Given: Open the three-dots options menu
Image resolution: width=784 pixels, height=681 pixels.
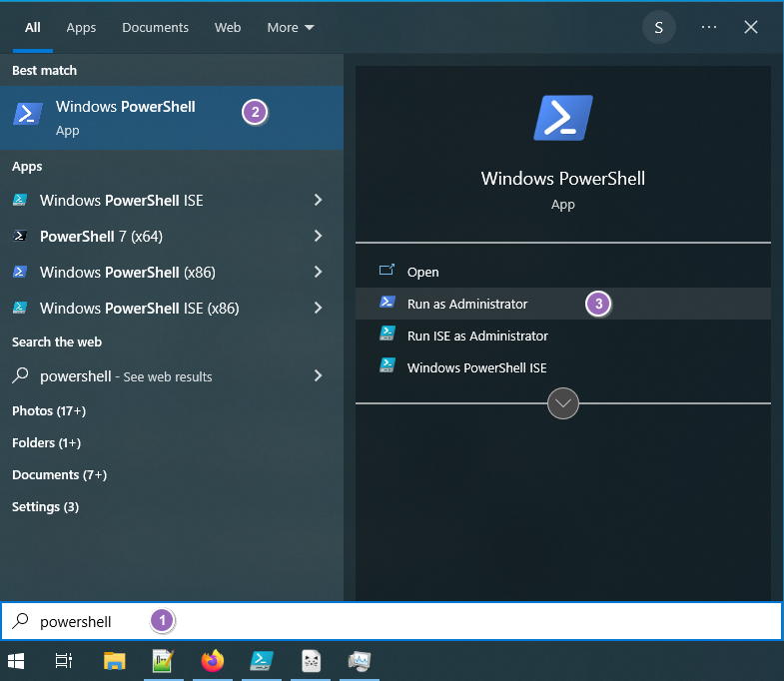Looking at the screenshot, I should point(709,28).
